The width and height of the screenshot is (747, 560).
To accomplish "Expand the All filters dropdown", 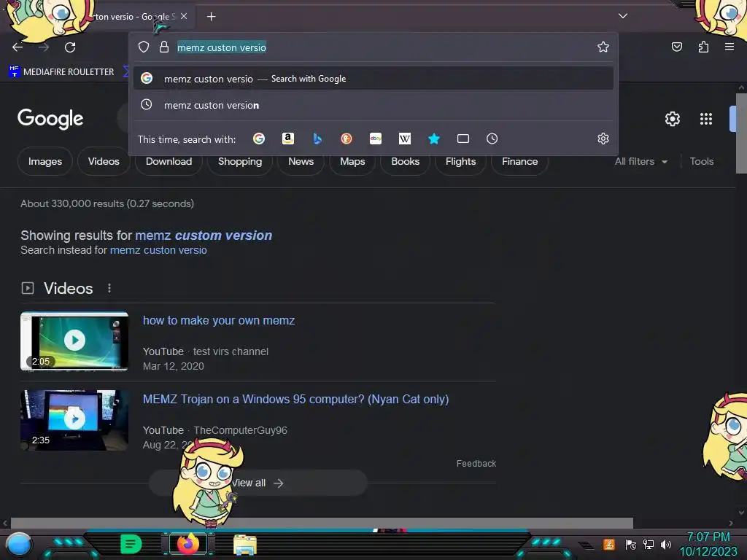I will [640, 161].
